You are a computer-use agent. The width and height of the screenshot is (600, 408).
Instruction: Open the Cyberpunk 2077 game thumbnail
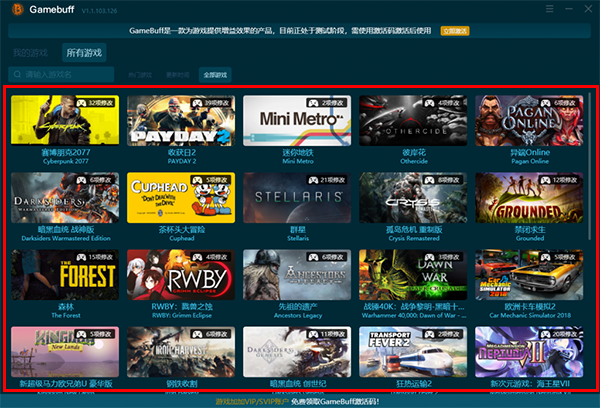[65, 120]
